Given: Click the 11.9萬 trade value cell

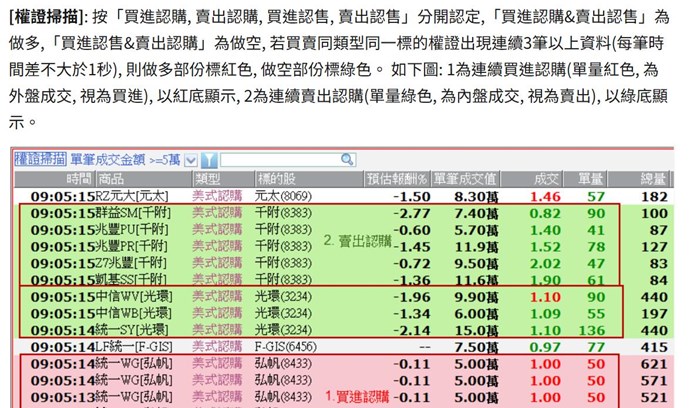Looking at the screenshot, I should point(476,247).
